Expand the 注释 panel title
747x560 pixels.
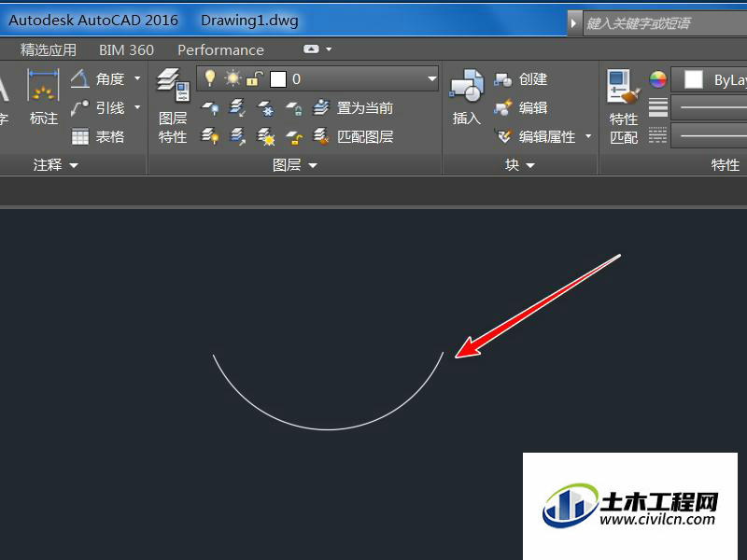(55, 165)
